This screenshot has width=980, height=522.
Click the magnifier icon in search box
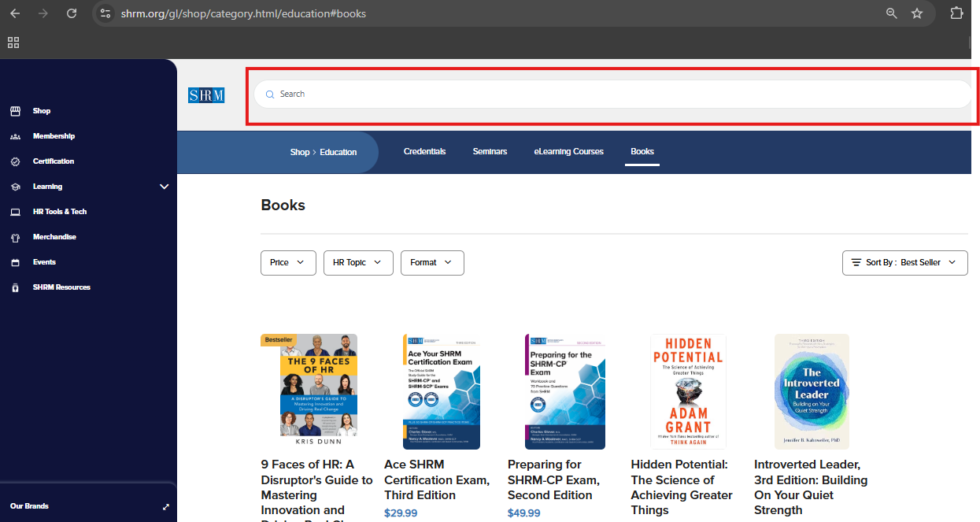(x=270, y=94)
